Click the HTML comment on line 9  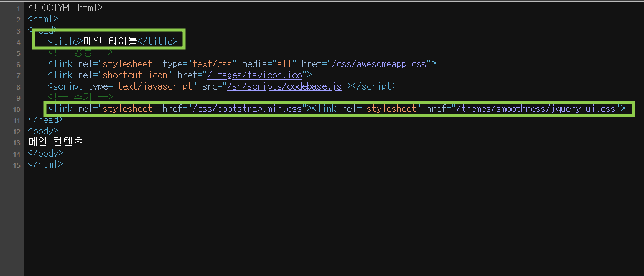pyautogui.click(x=80, y=98)
